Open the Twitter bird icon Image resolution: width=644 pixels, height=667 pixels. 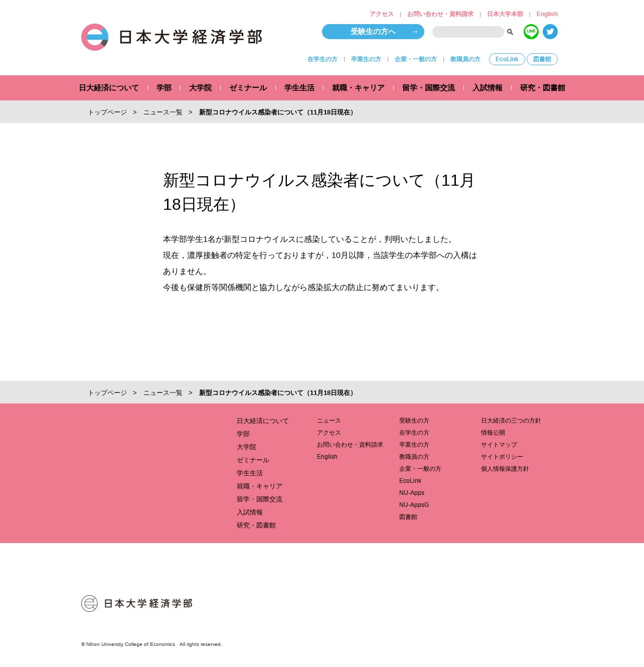pyautogui.click(x=550, y=32)
